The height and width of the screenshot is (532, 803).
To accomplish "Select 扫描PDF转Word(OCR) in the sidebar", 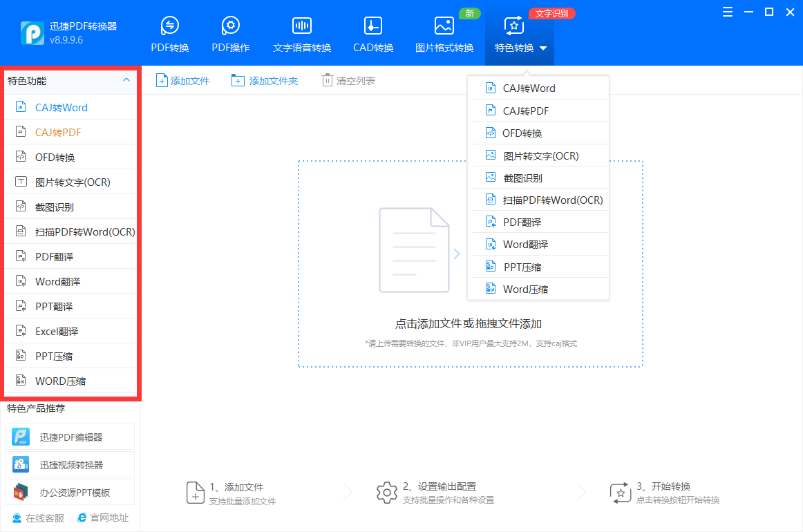I will (70, 231).
